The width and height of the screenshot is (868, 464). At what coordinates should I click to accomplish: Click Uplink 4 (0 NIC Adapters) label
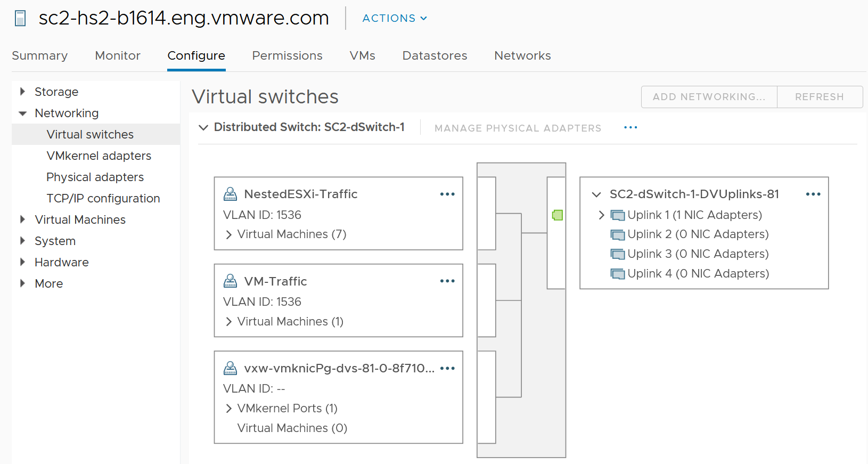698,274
